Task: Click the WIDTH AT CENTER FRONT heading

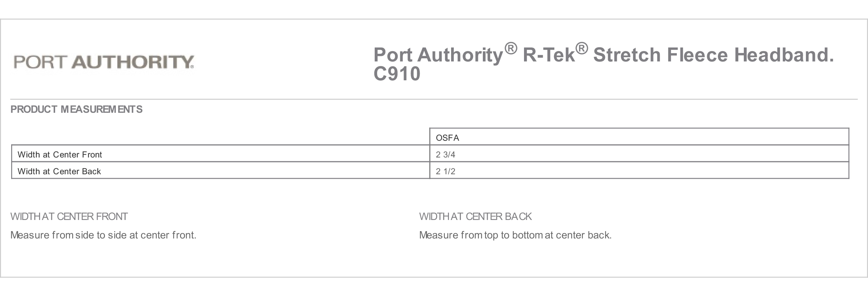Action: (x=69, y=216)
